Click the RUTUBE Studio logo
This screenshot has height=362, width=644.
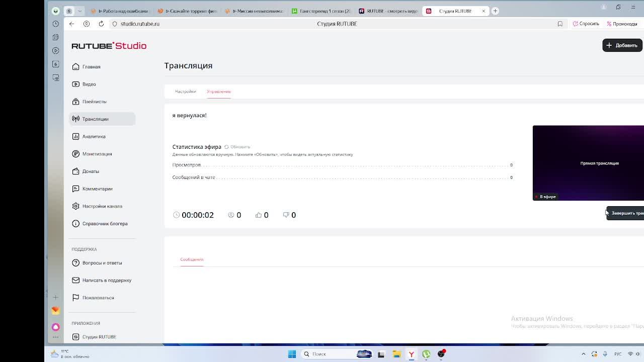pos(109,46)
